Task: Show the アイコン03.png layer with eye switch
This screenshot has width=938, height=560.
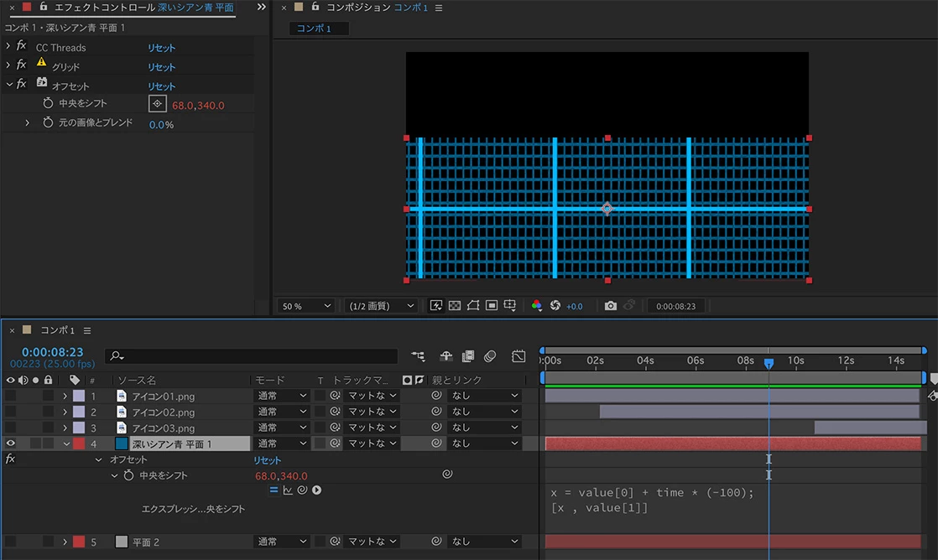Action: pyautogui.click(x=10, y=428)
